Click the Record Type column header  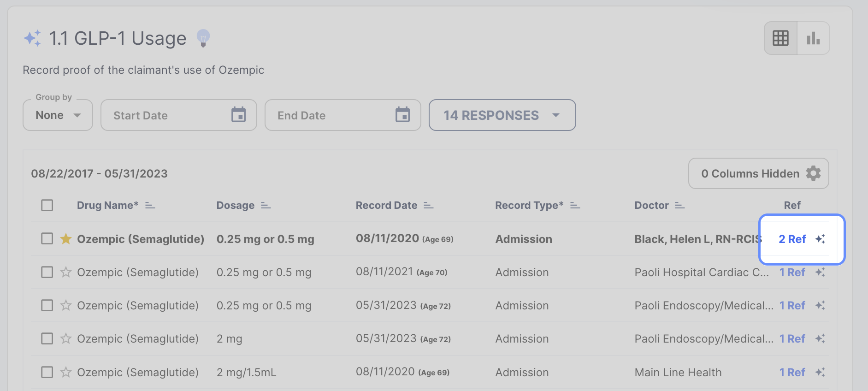[x=529, y=205]
